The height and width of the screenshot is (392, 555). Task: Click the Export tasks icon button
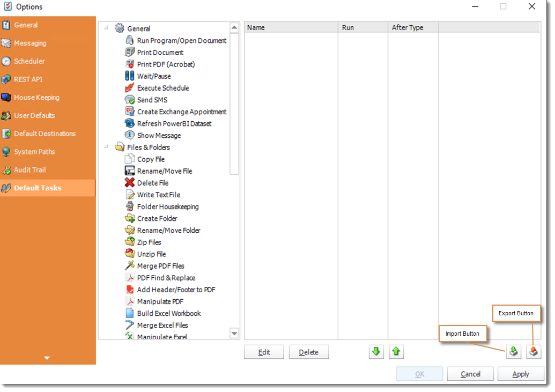pyautogui.click(x=534, y=352)
